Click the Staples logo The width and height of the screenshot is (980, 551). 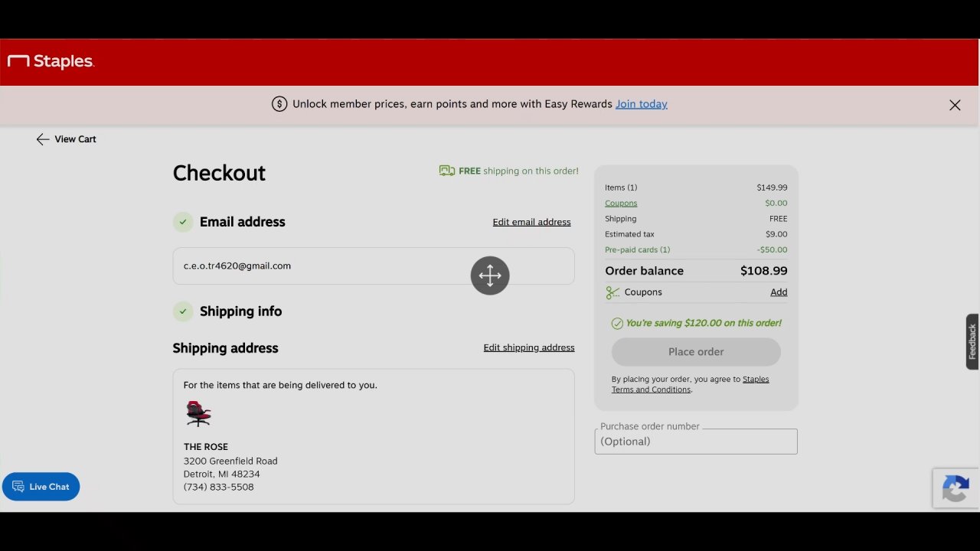click(x=51, y=61)
